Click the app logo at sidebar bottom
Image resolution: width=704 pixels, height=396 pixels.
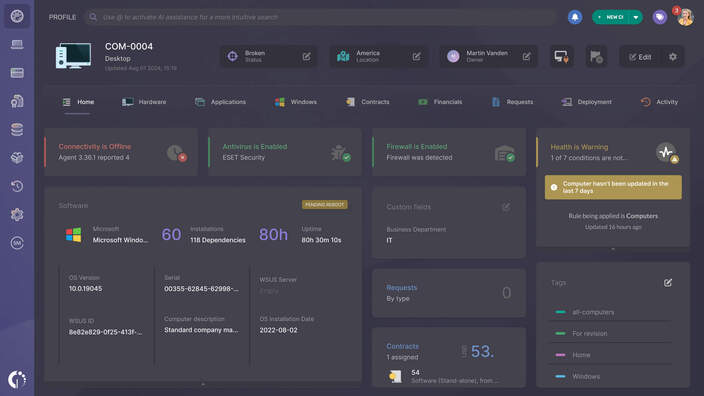(x=17, y=379)
